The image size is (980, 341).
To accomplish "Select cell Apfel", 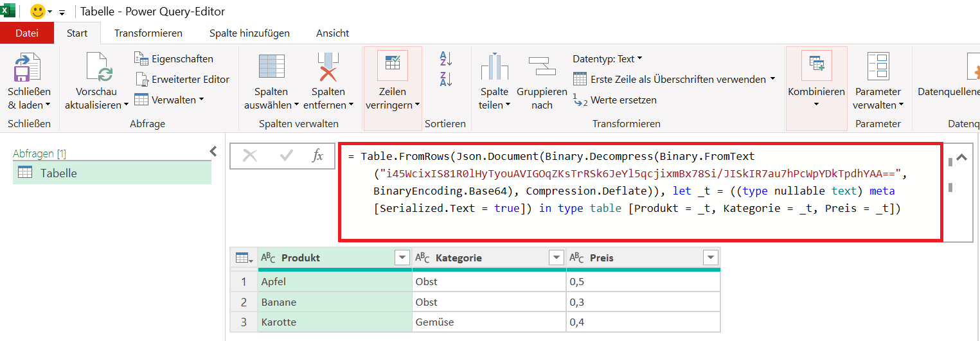I will pos(335,281).
